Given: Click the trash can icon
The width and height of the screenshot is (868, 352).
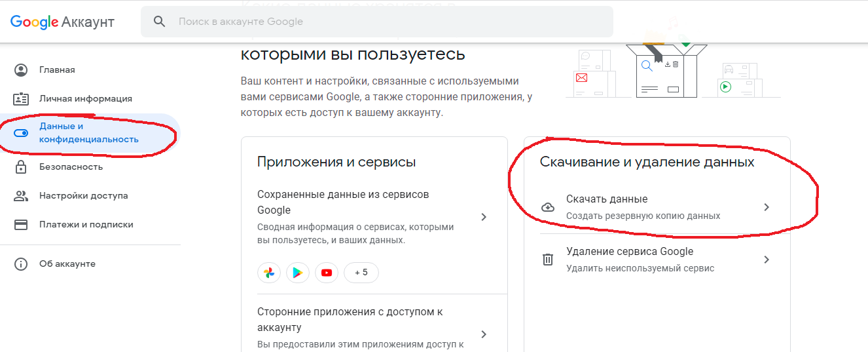Looking at the screenshot, I should tap(548, 260).
